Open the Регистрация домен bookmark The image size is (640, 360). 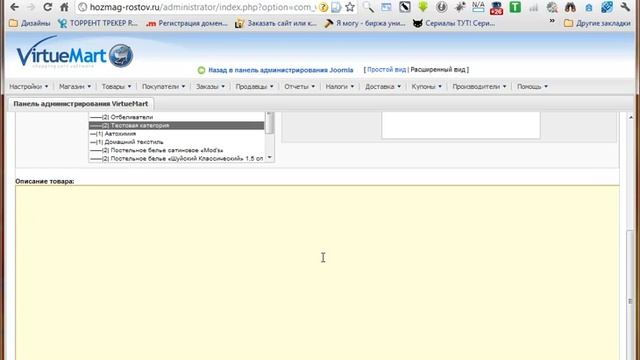187,23
